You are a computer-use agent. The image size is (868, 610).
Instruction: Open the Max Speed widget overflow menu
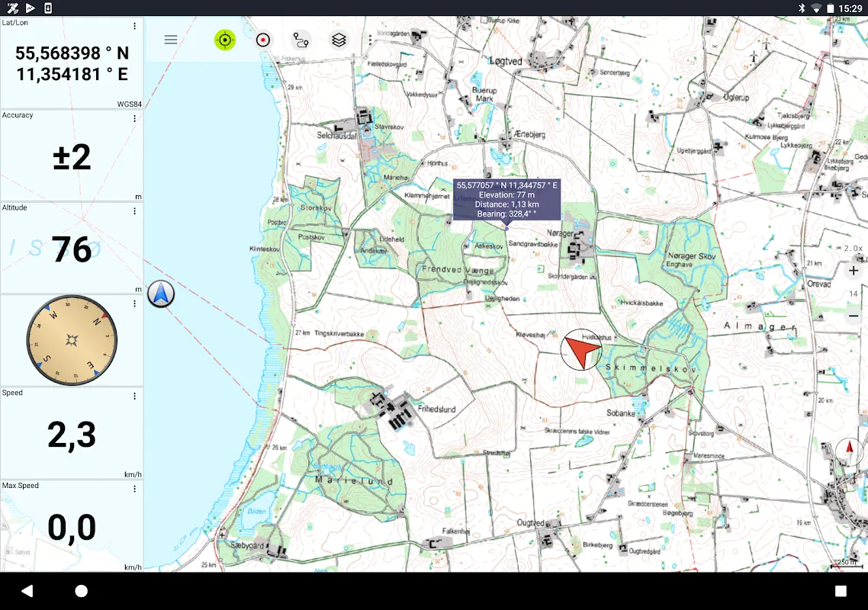(x=135, y=489)
